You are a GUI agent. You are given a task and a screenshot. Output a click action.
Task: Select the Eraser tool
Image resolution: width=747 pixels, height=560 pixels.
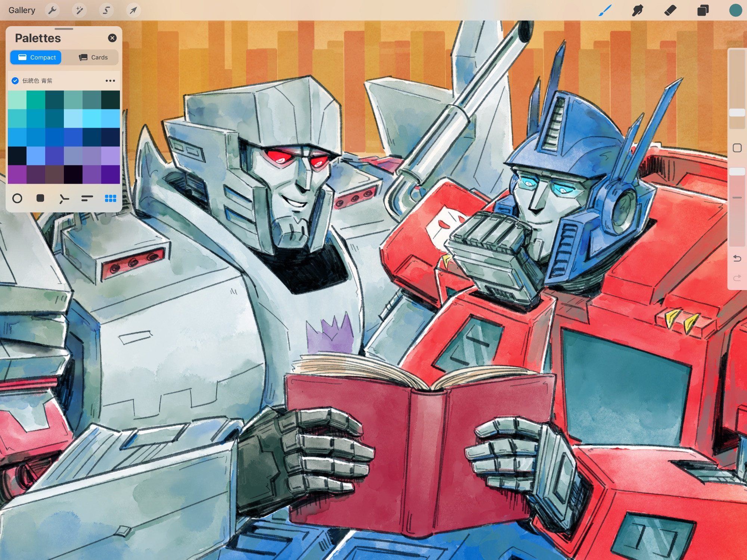pos(670,10)
